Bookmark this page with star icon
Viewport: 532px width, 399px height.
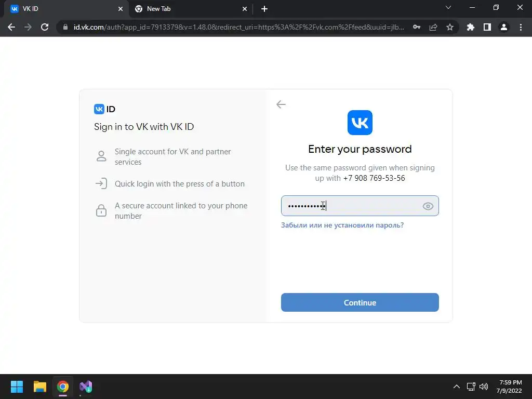pos(450,27)
